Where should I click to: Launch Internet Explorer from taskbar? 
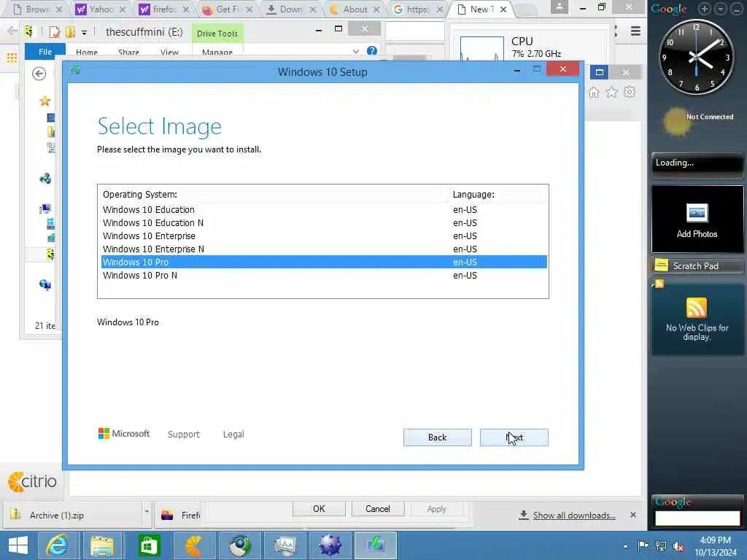click(57, 545)
